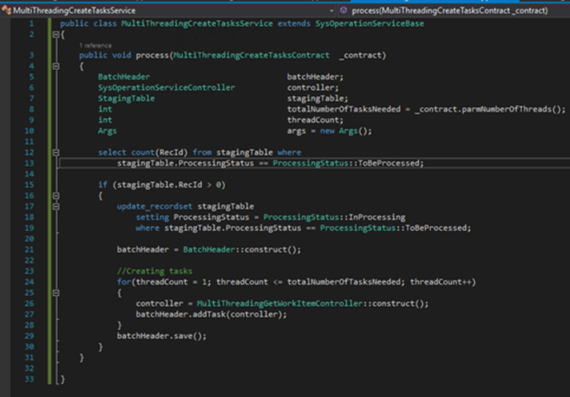Viewport: 570px width, 397px height.
Task: Click line number 21 in the margin
Action: pos(29,249)
